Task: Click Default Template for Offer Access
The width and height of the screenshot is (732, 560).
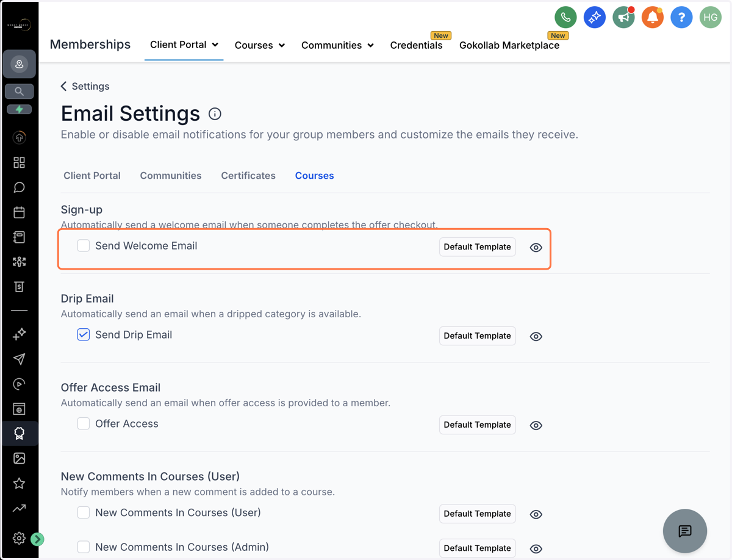Action: point(478,425)
